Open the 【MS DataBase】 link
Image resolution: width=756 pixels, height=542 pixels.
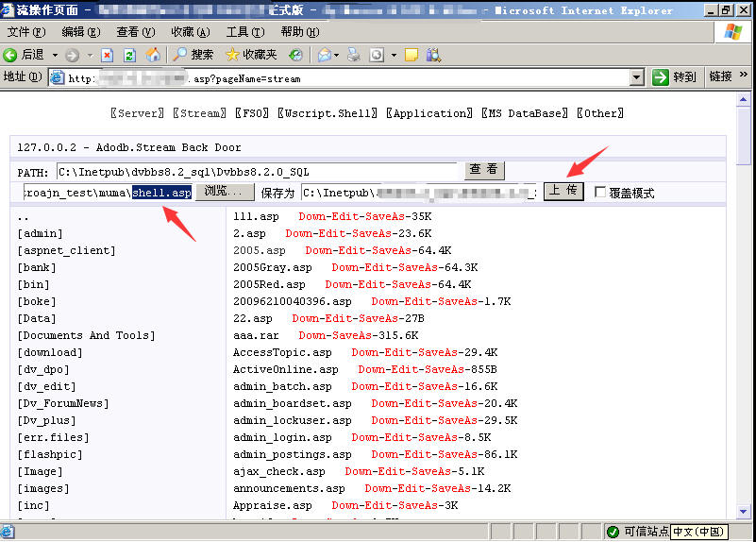click(525, 113)
